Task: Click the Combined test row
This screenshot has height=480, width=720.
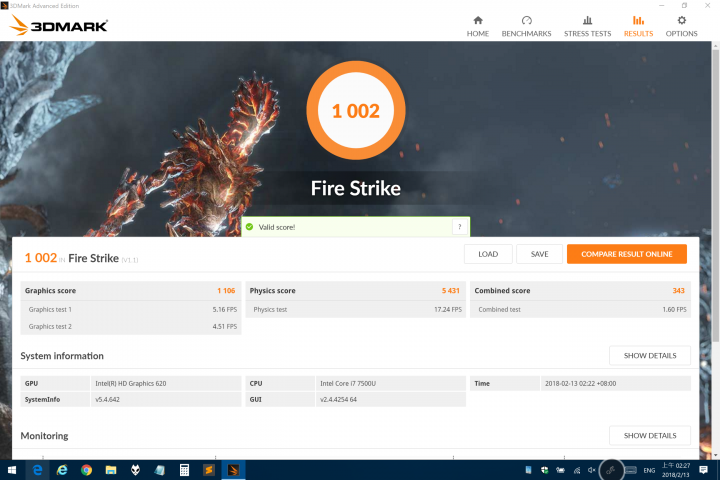Action: (580, 310)
